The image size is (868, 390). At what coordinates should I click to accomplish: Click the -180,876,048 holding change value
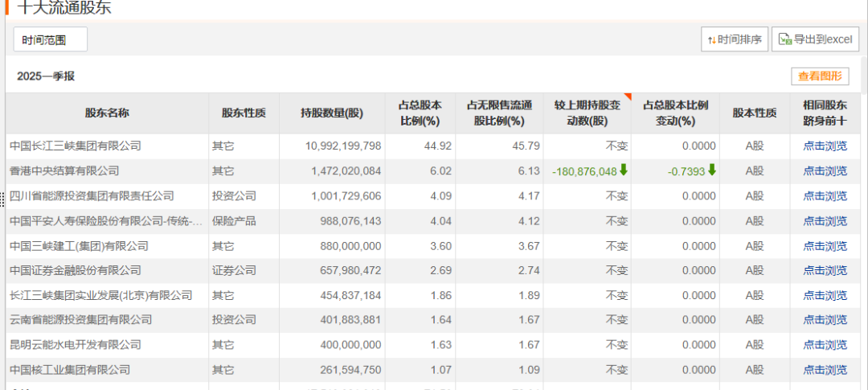click(x=584, y=172)
